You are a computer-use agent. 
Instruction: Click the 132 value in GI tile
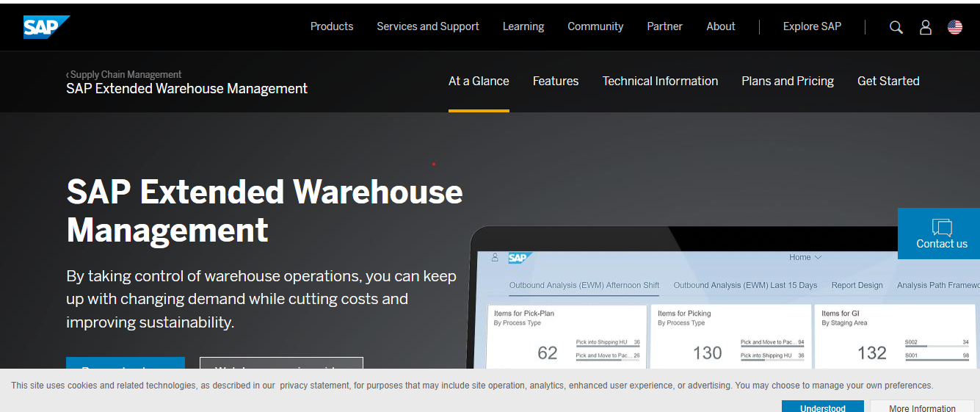pos(872,353)
